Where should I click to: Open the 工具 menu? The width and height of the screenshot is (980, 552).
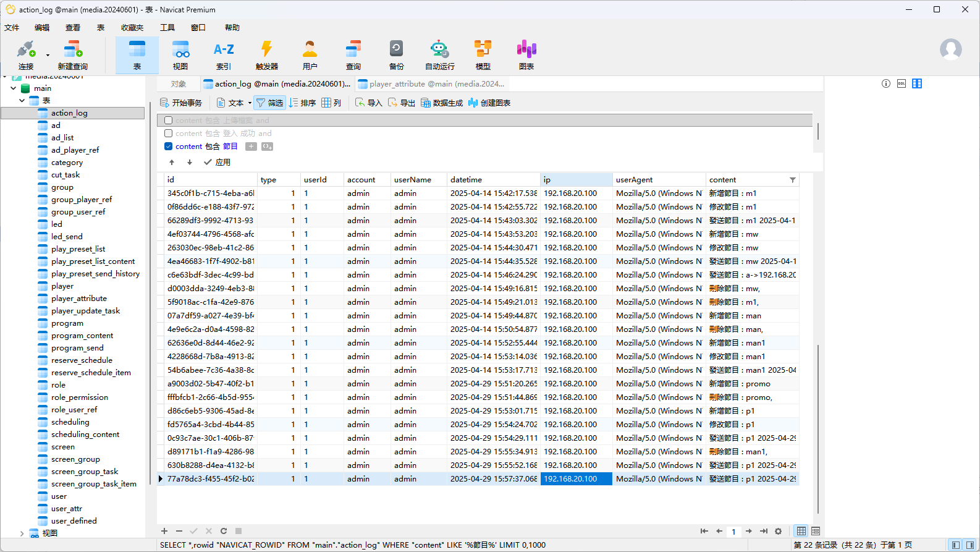167,27
